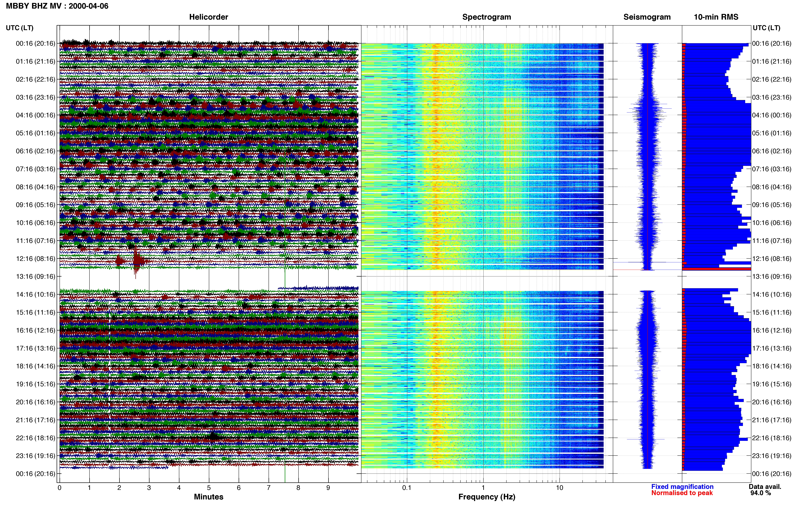Image resolution: width=812 pixels, height=508 pixels.
Task: Click spectrogram frequency tick '1'
Action: pyautogui.click(x=483, y=488)
